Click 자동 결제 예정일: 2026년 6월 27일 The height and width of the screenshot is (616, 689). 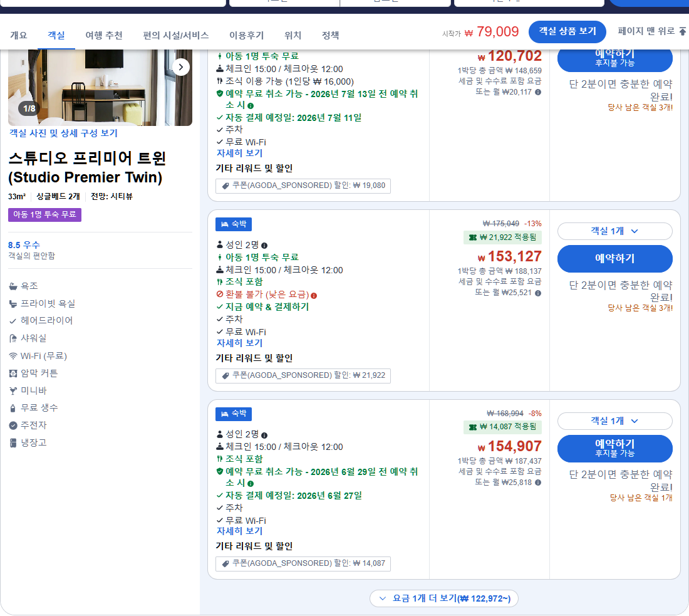click(294, 496)
